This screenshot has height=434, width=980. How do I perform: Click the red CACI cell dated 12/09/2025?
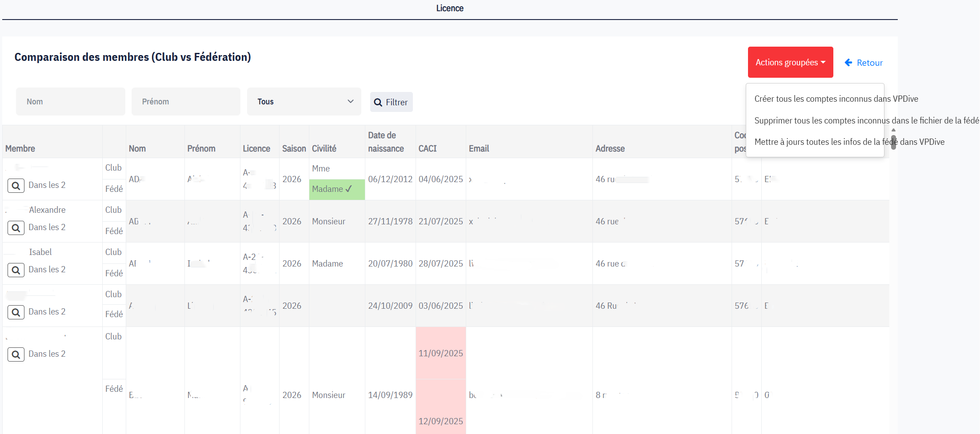[440, 421]
